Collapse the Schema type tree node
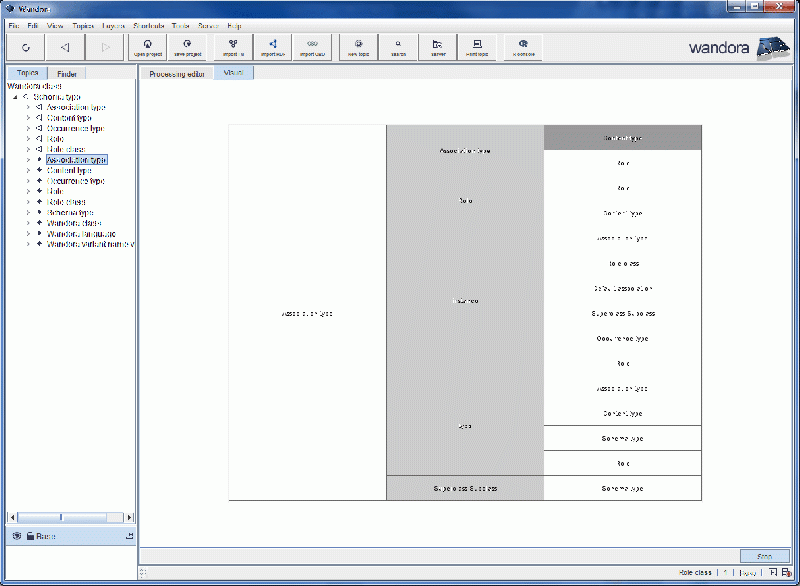Image resolution: width=800 pixels, height=586 pixels. pos(15,97)
